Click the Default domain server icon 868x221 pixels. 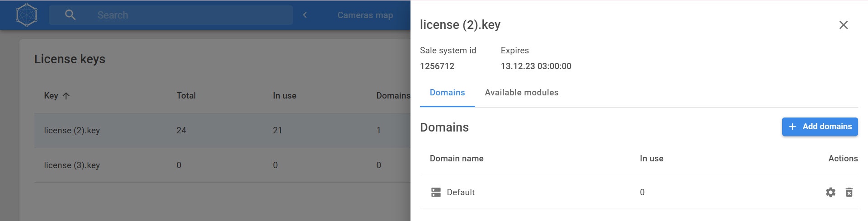coord(436,193)
